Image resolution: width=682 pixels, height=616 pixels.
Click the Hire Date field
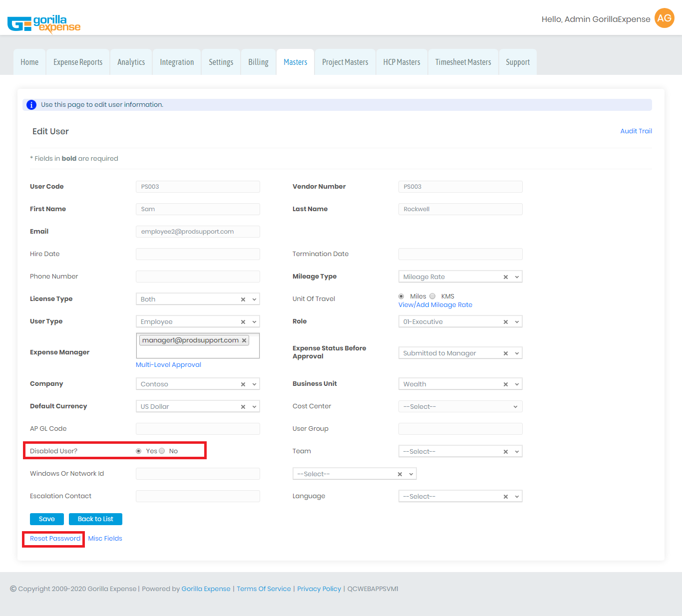tap(198, 254)
